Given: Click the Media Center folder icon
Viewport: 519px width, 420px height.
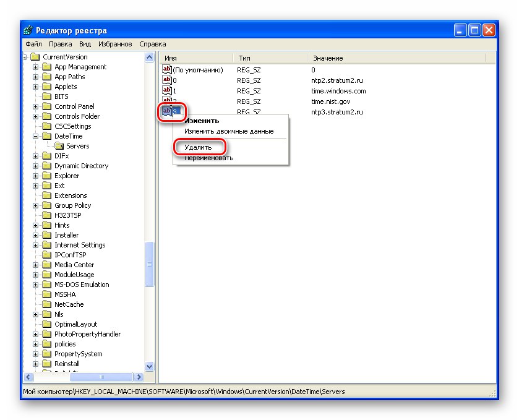Looking at the screenshot, I should (46, 265).
